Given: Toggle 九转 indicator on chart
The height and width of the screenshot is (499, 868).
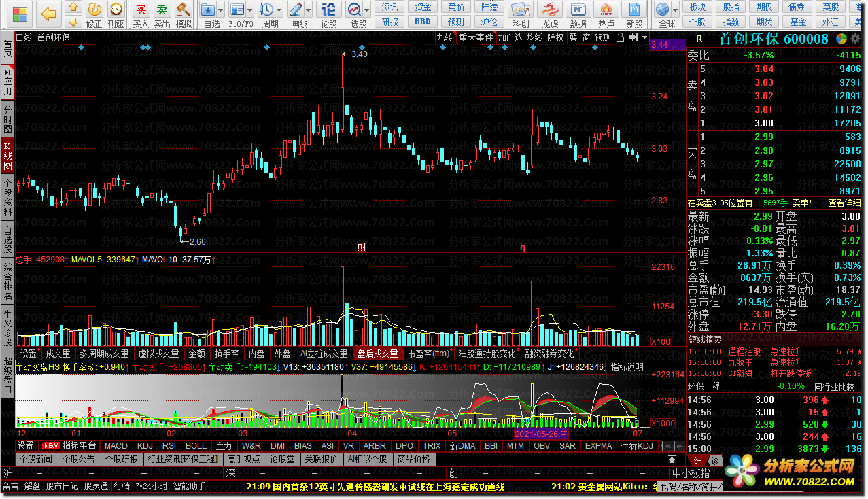Looking at the screenshot, I should click(x=445, y=38).
